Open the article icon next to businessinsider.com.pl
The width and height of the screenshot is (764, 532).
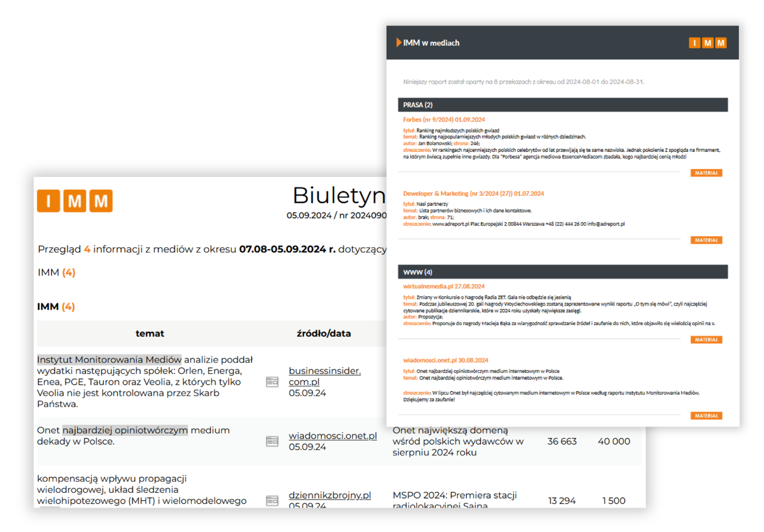point(272,382)
